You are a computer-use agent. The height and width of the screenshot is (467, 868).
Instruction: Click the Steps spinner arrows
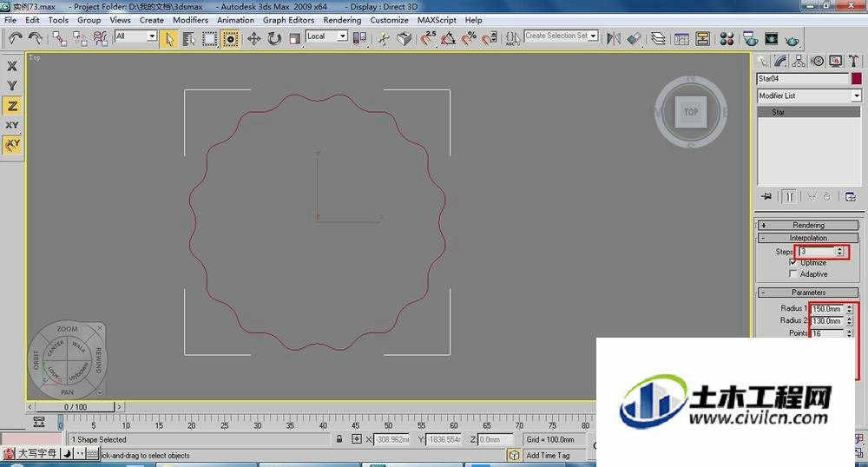click(x=839, y=251)
